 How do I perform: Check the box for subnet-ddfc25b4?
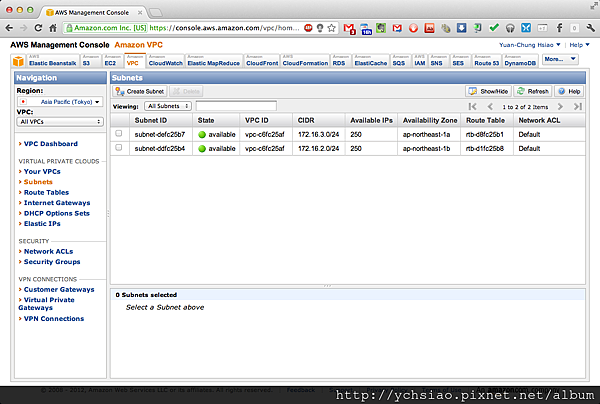119,147
